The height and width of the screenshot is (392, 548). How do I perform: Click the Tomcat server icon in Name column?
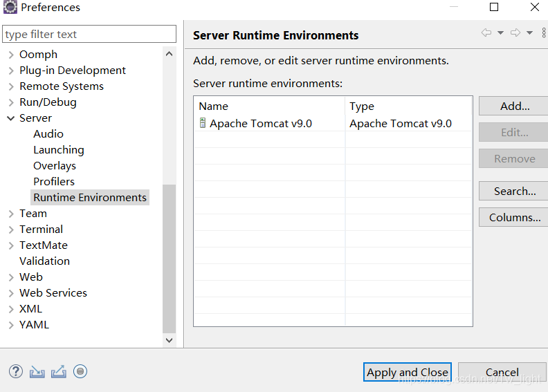[x=202, y=123]
